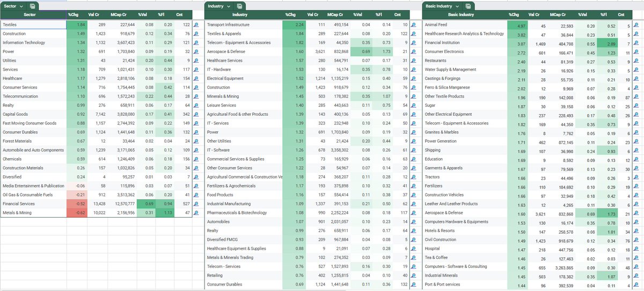Open the magnifier icon for Electrical Equipment industry

413,78
